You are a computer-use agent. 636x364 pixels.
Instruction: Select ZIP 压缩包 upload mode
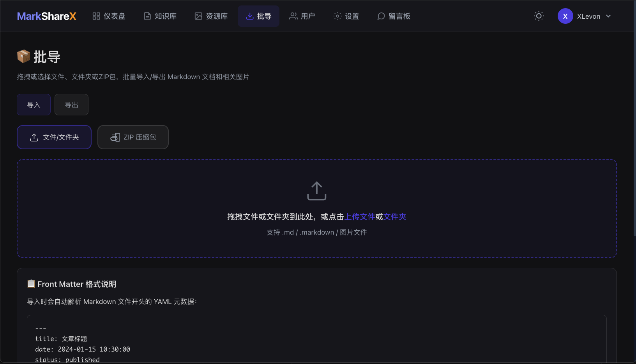click(x=133, y=137)
